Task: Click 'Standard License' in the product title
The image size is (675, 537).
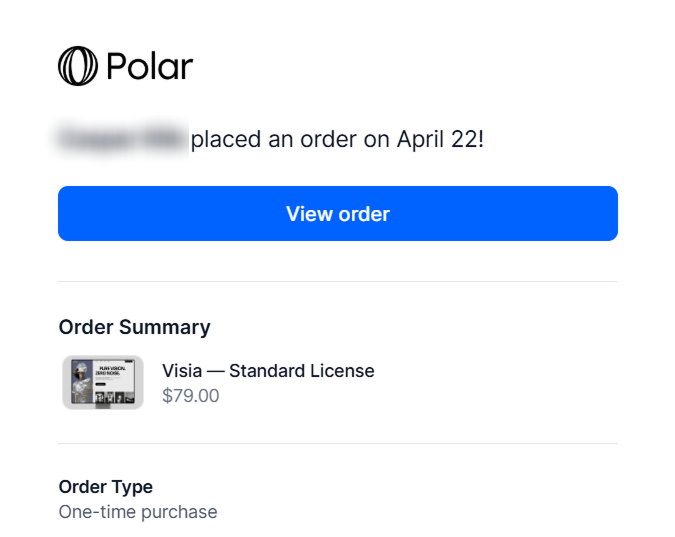Action: [302, 371]
